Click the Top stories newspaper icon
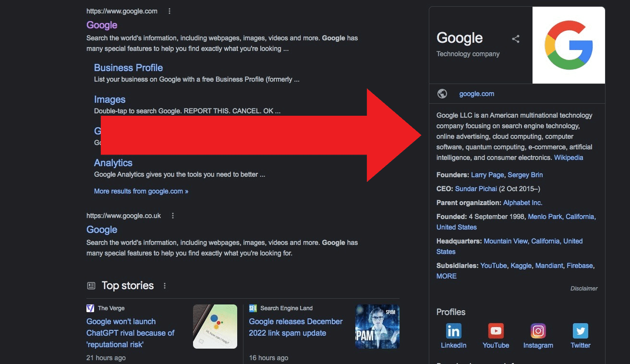The height and width of the screenshot is (364, 630). 91,286
